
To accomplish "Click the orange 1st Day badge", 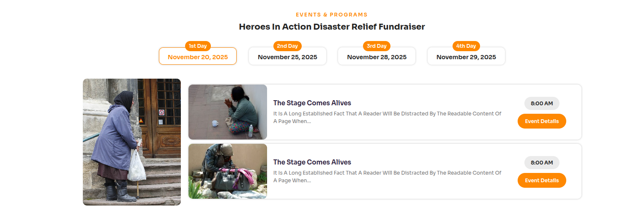I will coord(198,46).
